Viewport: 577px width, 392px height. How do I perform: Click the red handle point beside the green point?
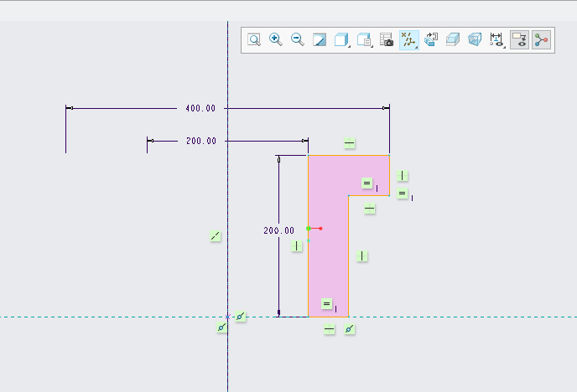[321, 229]
